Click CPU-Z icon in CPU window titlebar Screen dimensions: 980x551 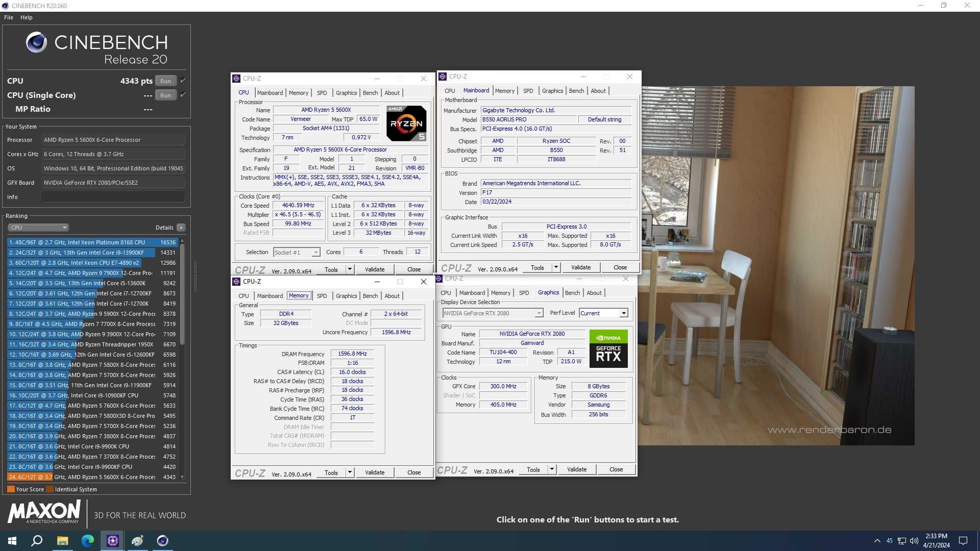click(236, 79)
